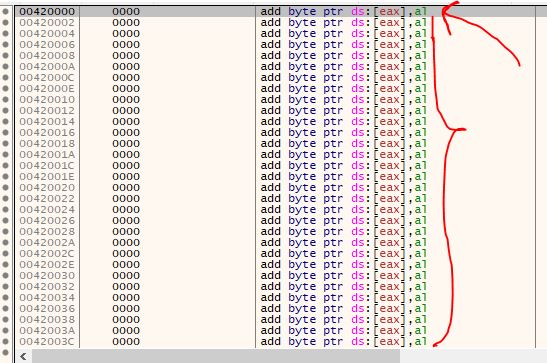Click breakpoint bullet beside 00420034
This screenshot has height=363, width=547.
click(x=5, y=297)
